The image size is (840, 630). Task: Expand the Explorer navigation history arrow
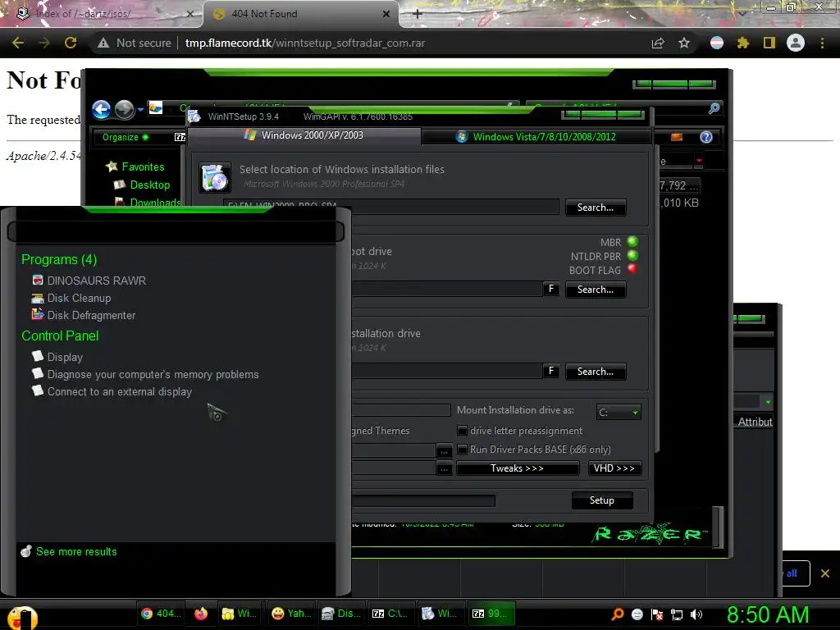141,109
